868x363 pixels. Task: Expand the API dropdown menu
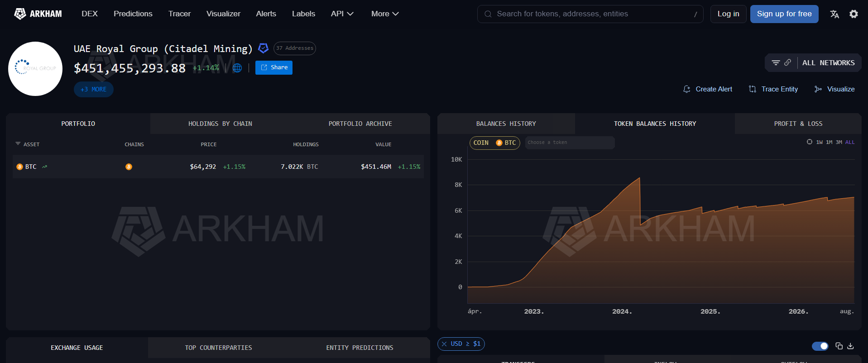point(342,14)
